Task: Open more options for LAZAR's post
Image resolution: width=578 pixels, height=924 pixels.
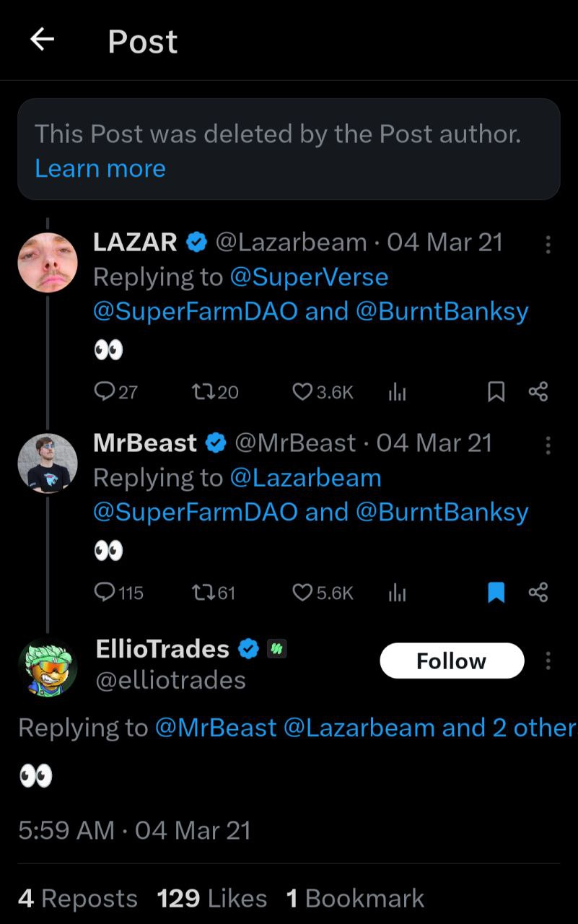Action: (x=548, y=244)
